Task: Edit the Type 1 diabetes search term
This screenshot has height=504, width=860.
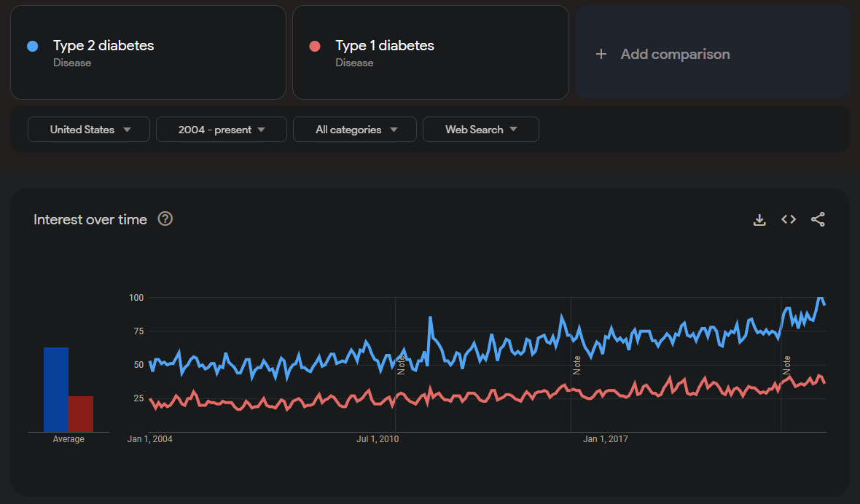Action: (x=385, y=46)
